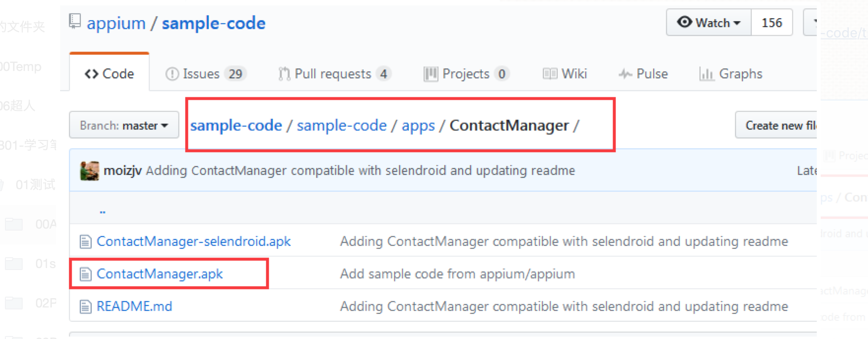Image resolution: width=868 pixels, height=339 pixels.
Task: Switch to the Code tab
Action: click(x=109, y=73)
